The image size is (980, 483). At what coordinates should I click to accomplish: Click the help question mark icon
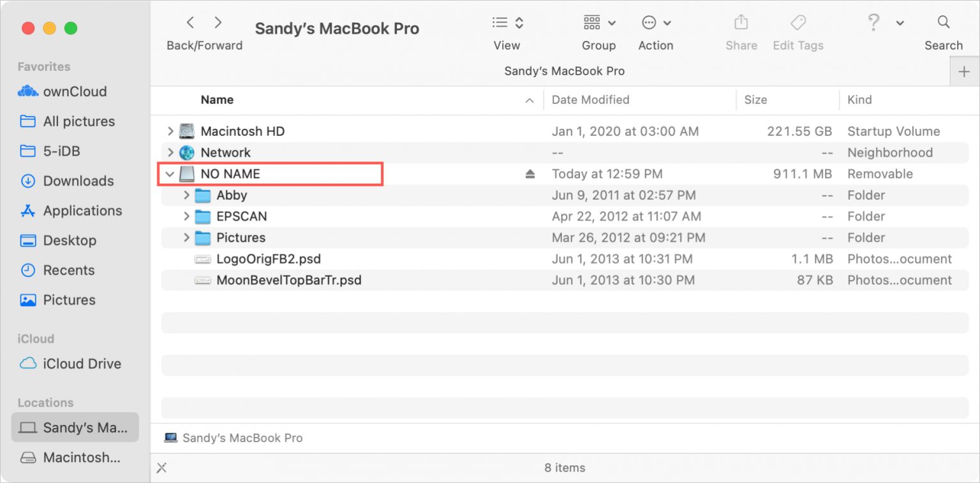[874, 23]
